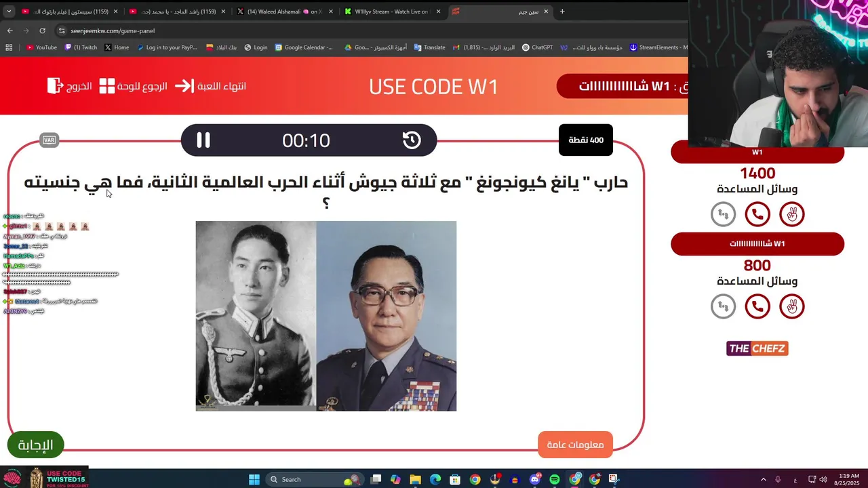View site information icon in address bar
This screenshot has width=868, height=488.
click(x=62, y=30)
